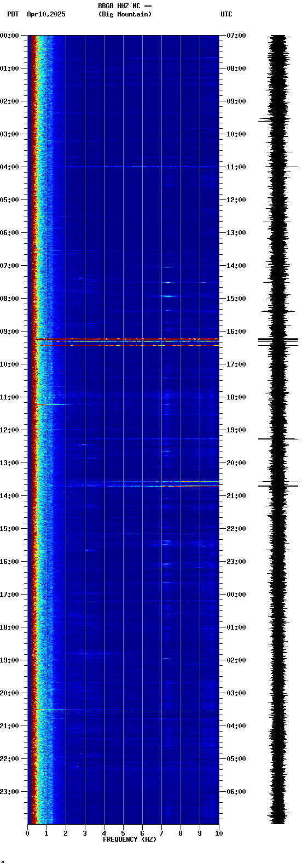
Task: Click the red broadband event band after 09:00 PDT
Action: coord(126,342)
